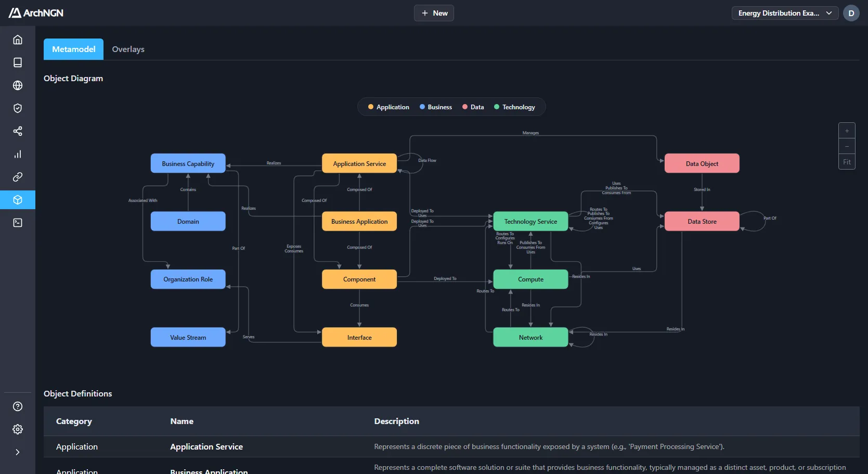The width and height of the screenshot is (868, 474).
Task: Select the cube metamodel sidebar icon
Action: pos(18,200)
